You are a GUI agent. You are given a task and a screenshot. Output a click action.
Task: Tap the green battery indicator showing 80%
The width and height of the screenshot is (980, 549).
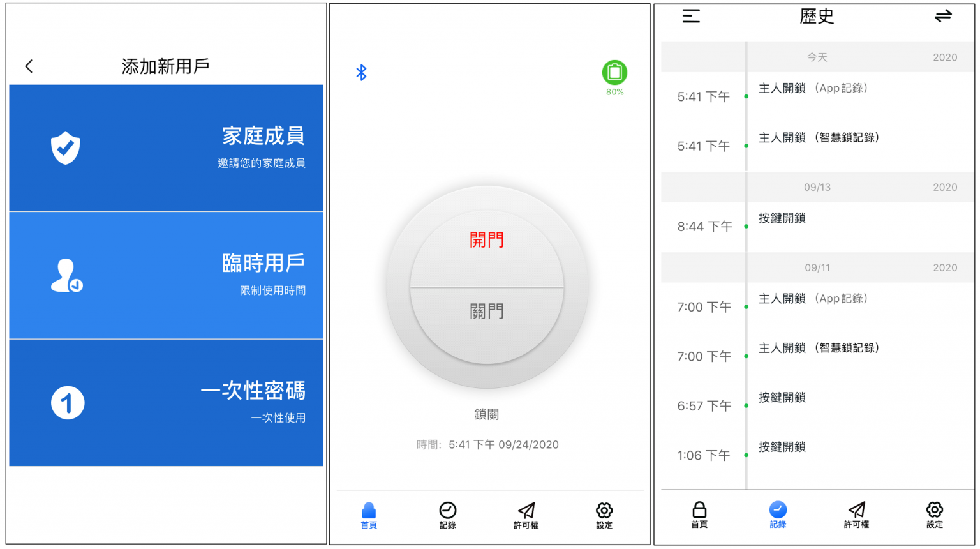[614, 73]
